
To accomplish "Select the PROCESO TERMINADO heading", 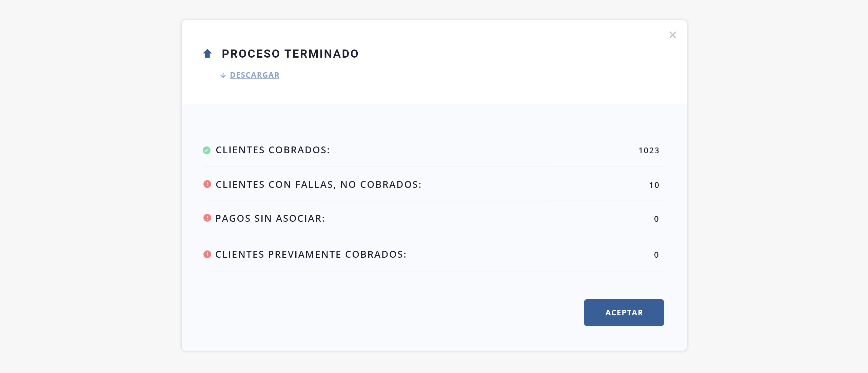I will (x=290, y=54).
